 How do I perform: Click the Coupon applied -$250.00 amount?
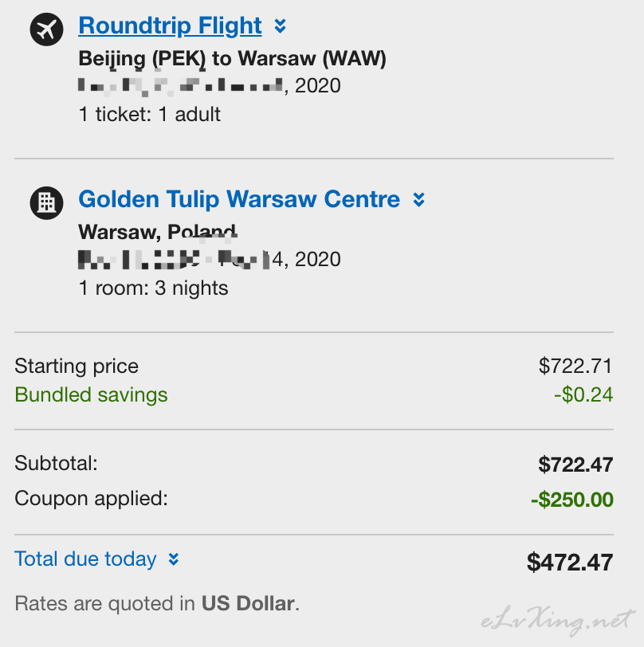[x=572, y=500]
